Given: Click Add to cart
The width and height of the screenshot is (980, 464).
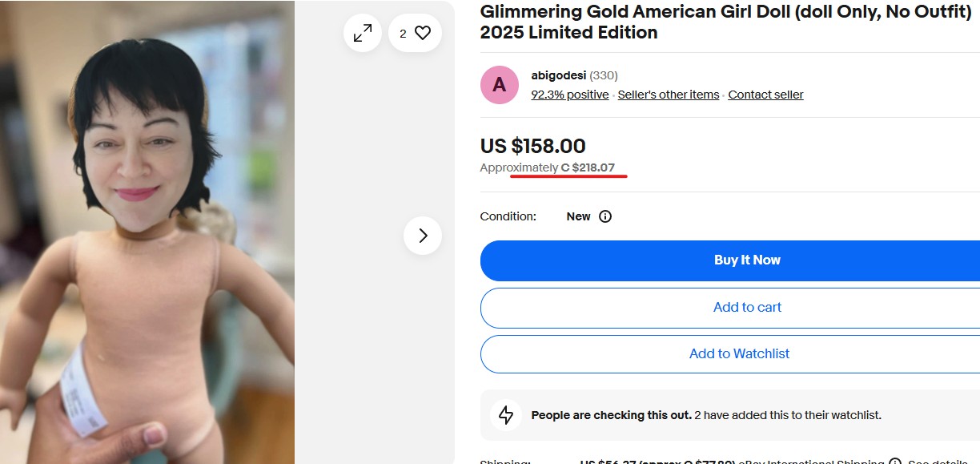Looking at the screenshot, I should (747, 307).
